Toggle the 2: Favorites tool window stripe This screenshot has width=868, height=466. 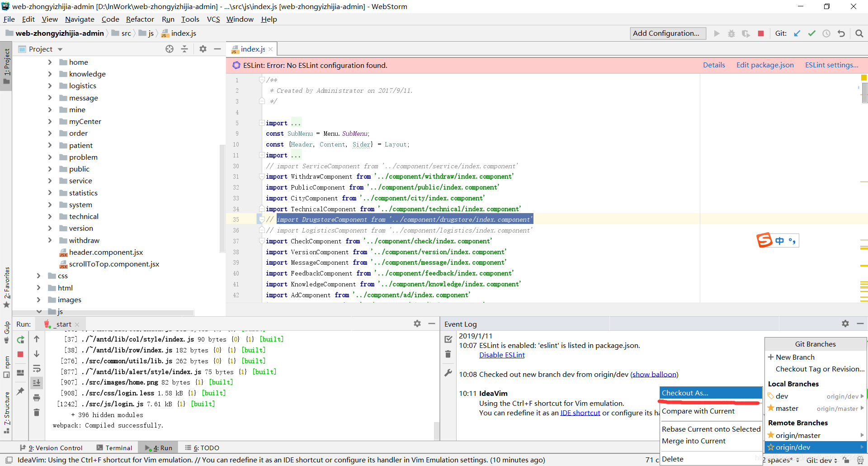[x=6, y=287]
